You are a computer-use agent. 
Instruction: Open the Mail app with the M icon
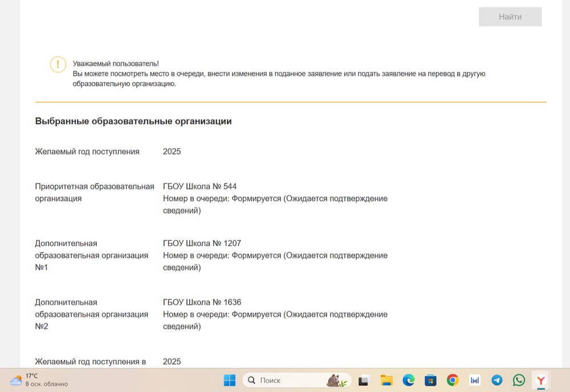point(475,379)
